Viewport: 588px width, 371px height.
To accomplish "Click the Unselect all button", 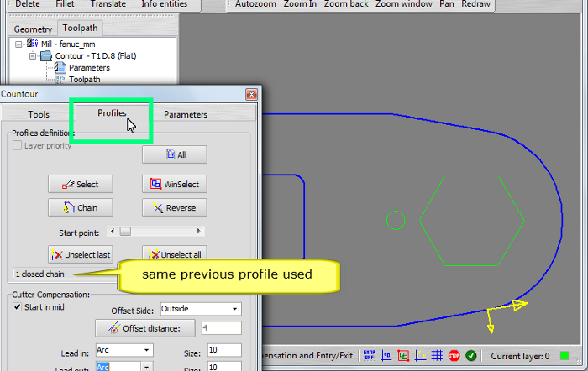I will 175,254.
